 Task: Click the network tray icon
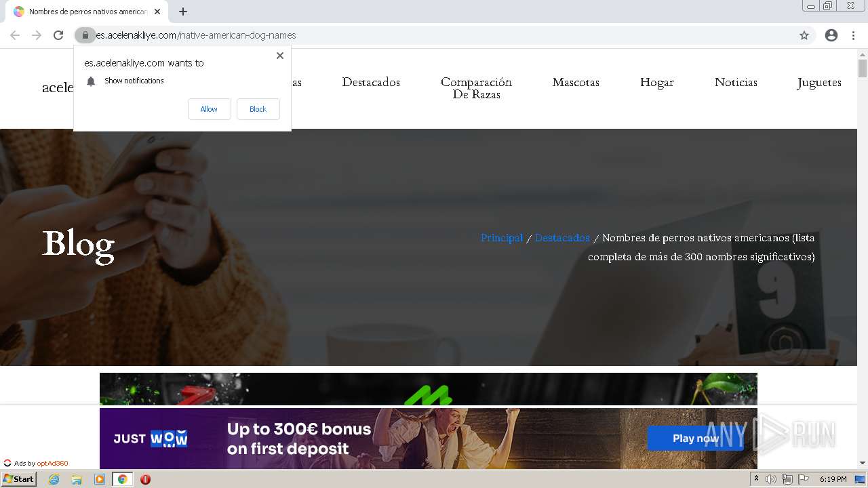(787, 479)
